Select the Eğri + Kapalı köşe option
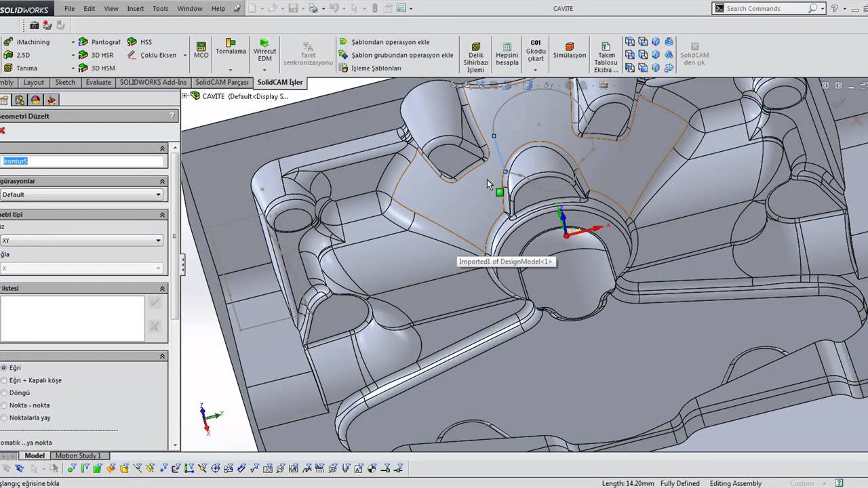 pos(5,380)
